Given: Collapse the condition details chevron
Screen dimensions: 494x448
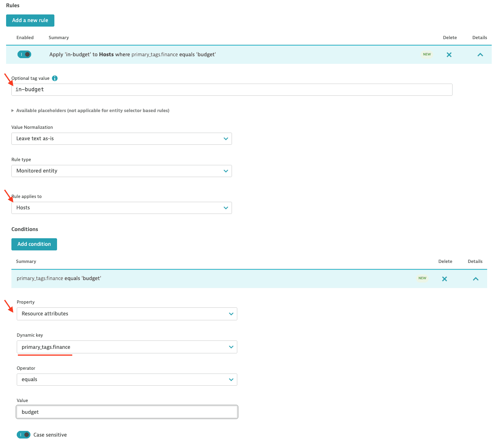Looking at the screenshot, I should [475, 279].
